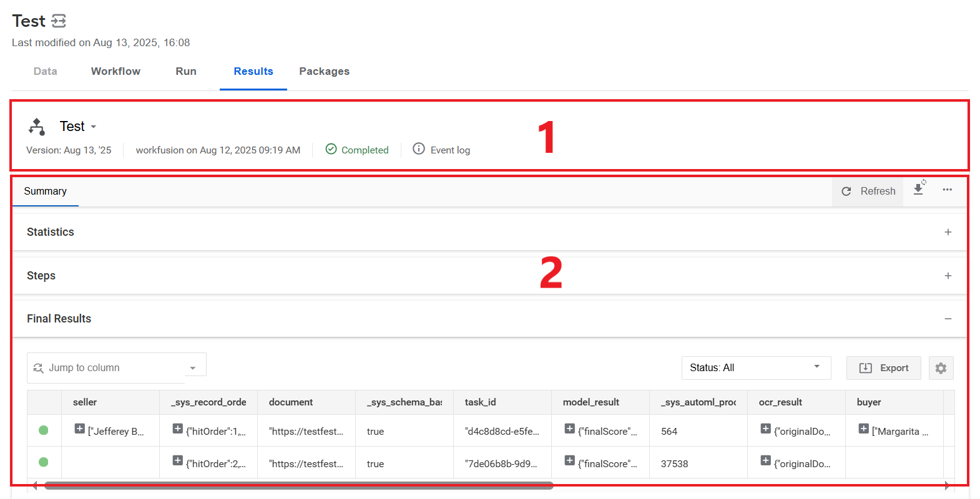The image size is (980, 499).
Task: Expand model_result finalScore in the hitOrder 1 row
Action: 570,429
